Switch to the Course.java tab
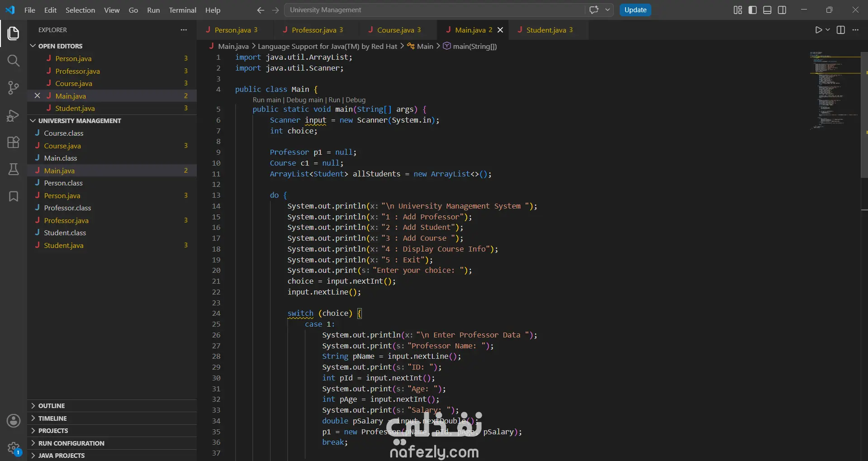The height and width of the screenshot is (461, 868). point(398,30)
